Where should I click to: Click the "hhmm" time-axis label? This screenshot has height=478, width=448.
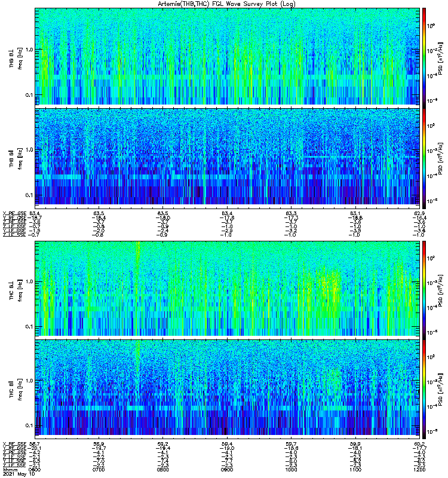coord(10,470)
